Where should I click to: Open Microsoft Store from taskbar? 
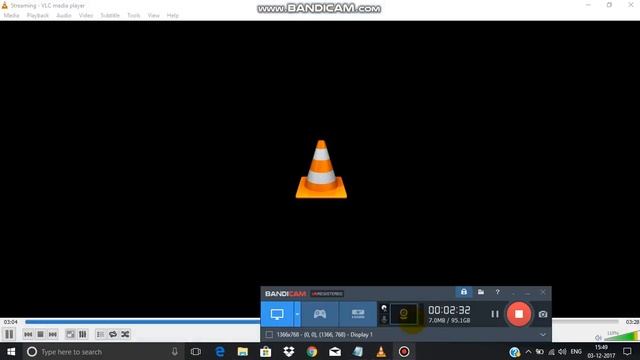266,351
